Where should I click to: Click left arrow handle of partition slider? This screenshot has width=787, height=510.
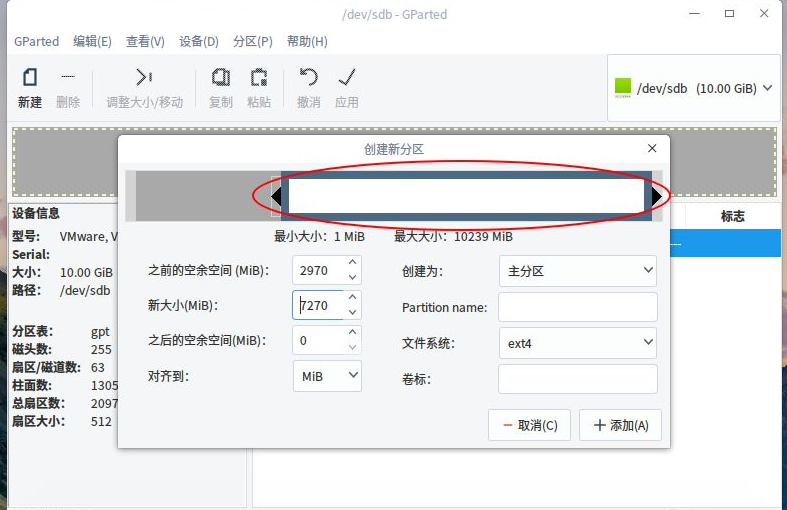click(276, 197)
